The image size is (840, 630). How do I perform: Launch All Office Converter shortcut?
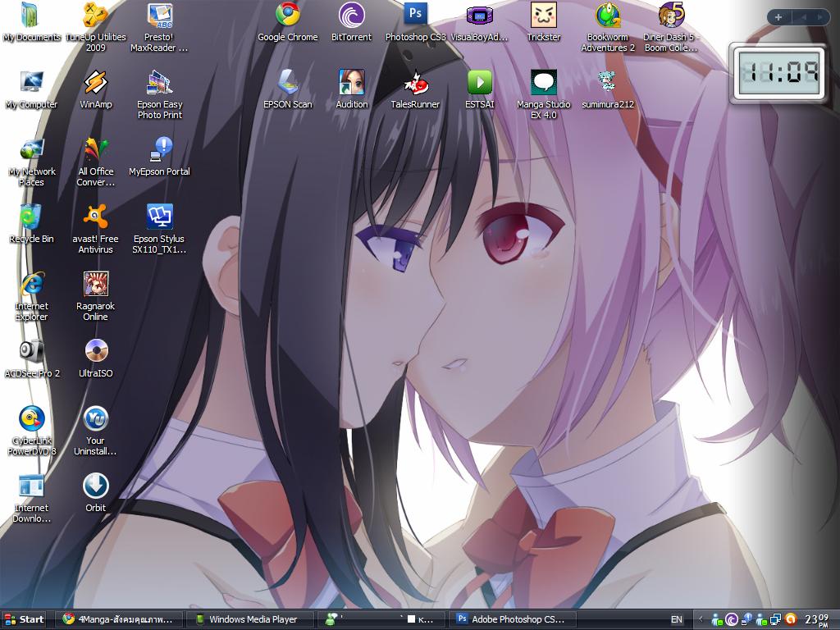96,162
